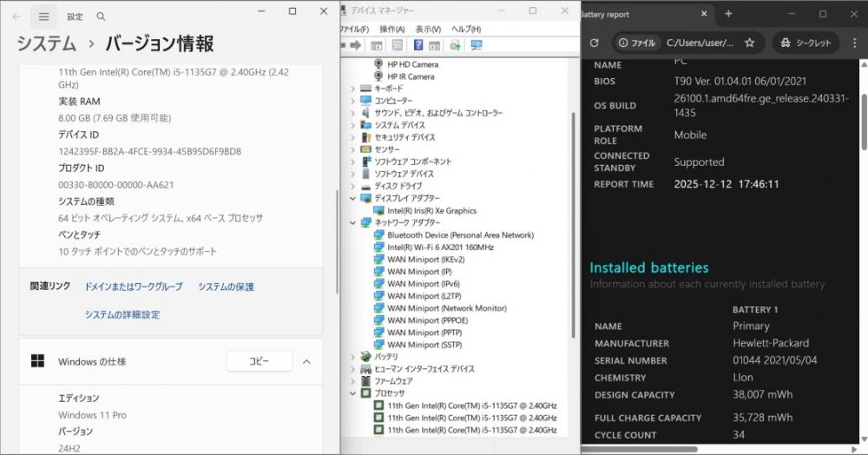Select the first i5-1135G7 processor entry
Viewport: 868px width, 455px height.
(471, 406)
